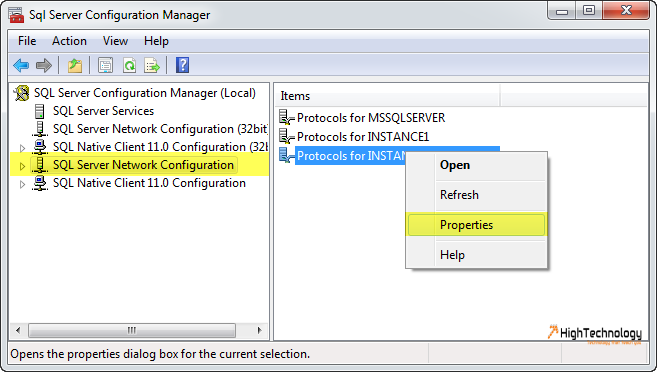657x372 pixels.
Task: Click the Back arrow toolbar icon
Action: pyautogui.click(x=21, y=65)
